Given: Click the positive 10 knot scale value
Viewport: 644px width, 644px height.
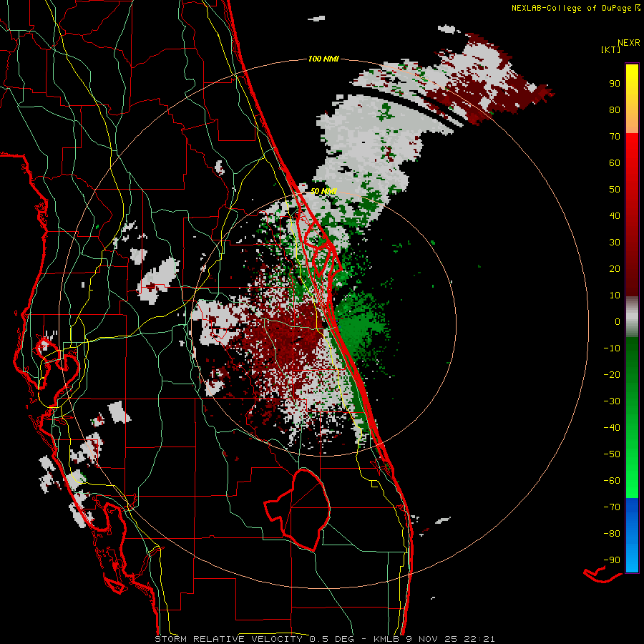Looking at the screenshot, I should point(615,296).
